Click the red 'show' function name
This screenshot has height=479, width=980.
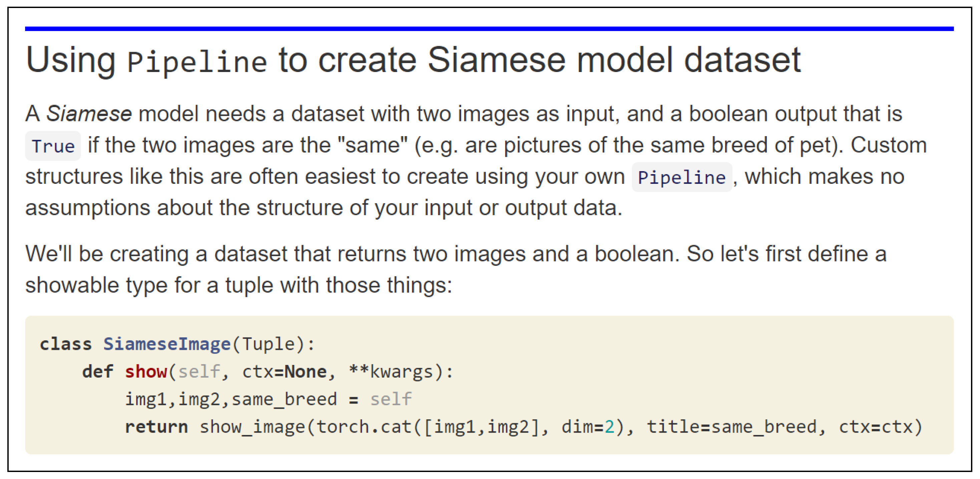(x=146, y=372)
